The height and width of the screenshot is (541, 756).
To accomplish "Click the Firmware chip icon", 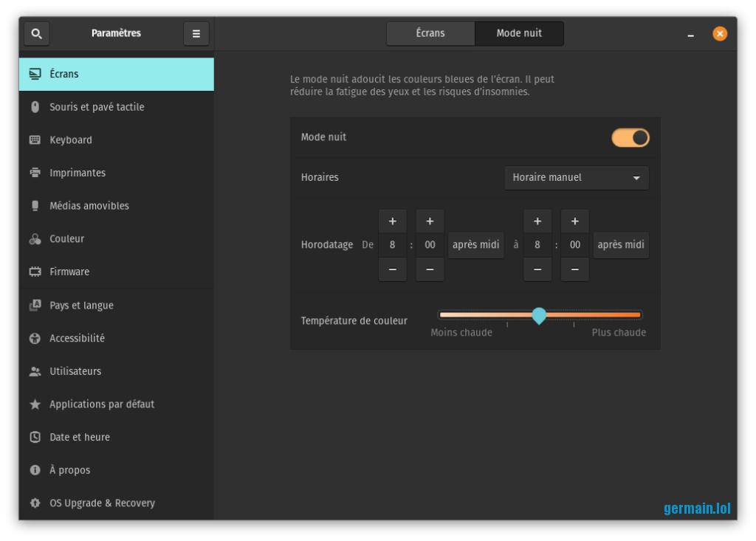I will 35,272.
